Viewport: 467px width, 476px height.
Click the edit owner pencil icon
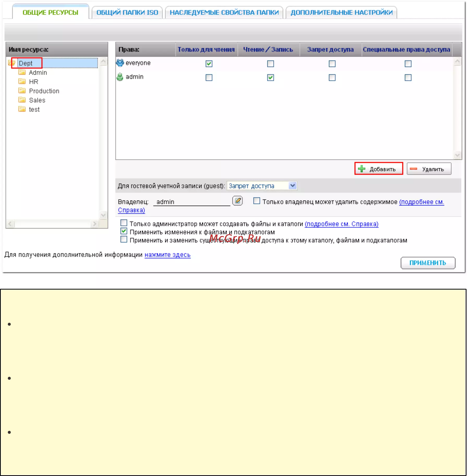237,201
